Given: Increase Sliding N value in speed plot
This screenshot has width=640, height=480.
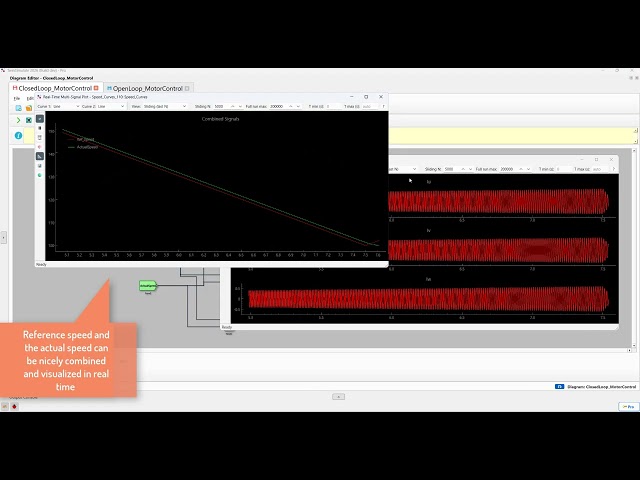Looking at the screenshot, I should pos(233,106).
